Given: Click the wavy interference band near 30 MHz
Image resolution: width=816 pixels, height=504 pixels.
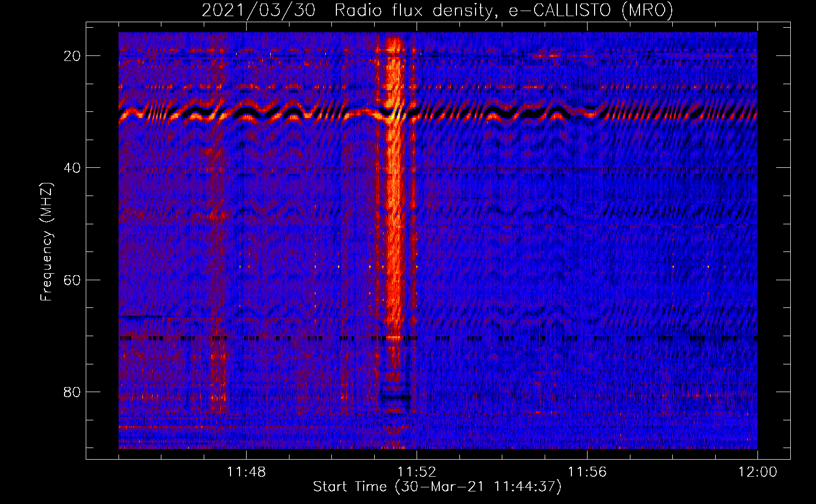Looking at the screenshot, I should pos(438,112).
